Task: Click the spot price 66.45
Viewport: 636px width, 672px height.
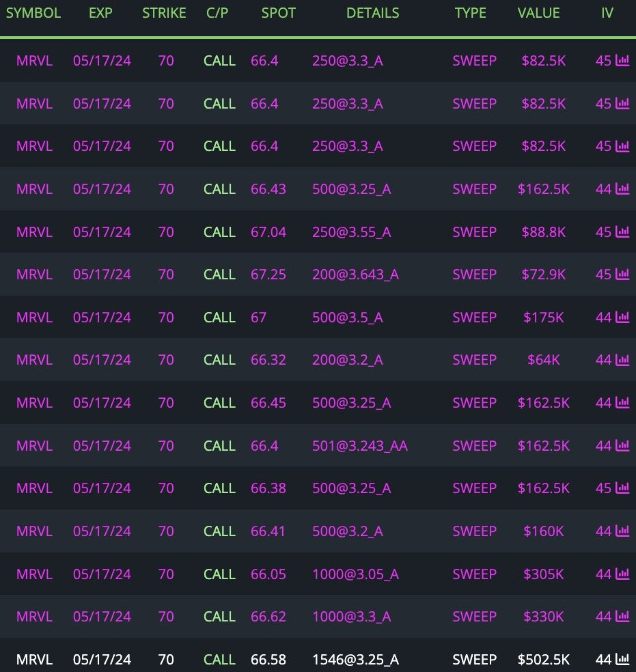Action: point(268,402)
